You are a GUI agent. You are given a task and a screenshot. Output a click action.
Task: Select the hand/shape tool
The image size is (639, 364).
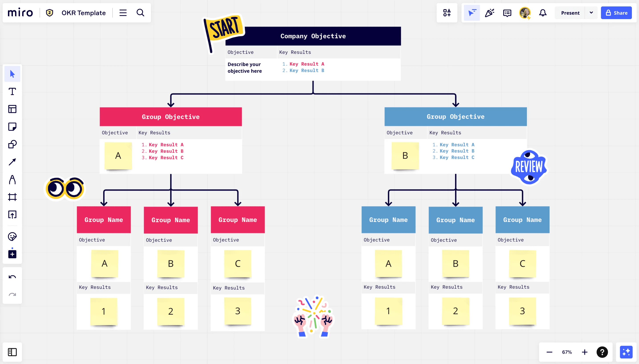pos(12,144)
